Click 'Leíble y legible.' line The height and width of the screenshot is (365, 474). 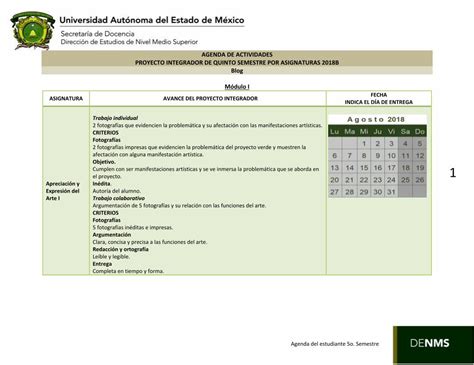111,257
